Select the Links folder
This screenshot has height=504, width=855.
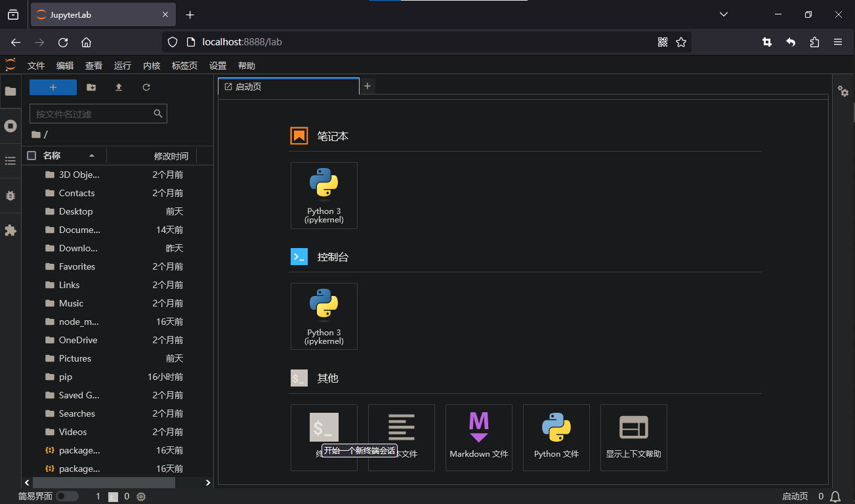pos(117,285)
